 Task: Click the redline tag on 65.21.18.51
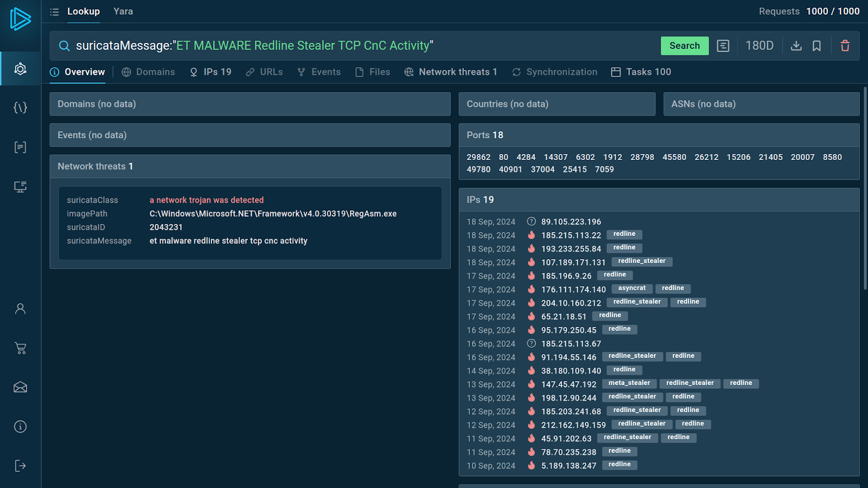(610, 316)
